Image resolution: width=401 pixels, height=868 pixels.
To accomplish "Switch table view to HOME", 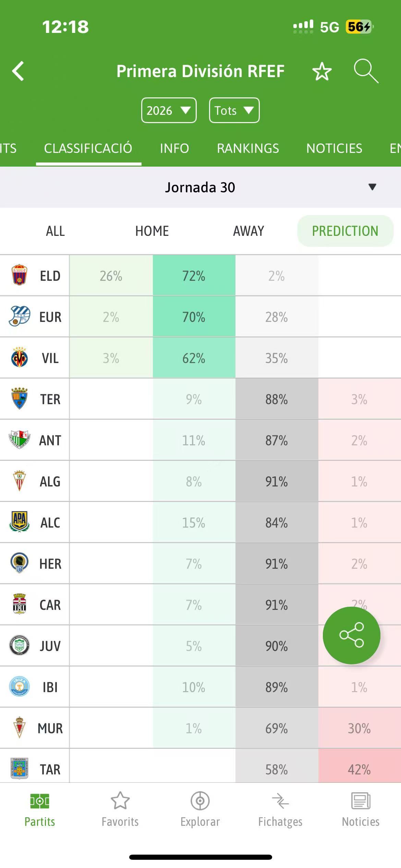I will (152, 231).
